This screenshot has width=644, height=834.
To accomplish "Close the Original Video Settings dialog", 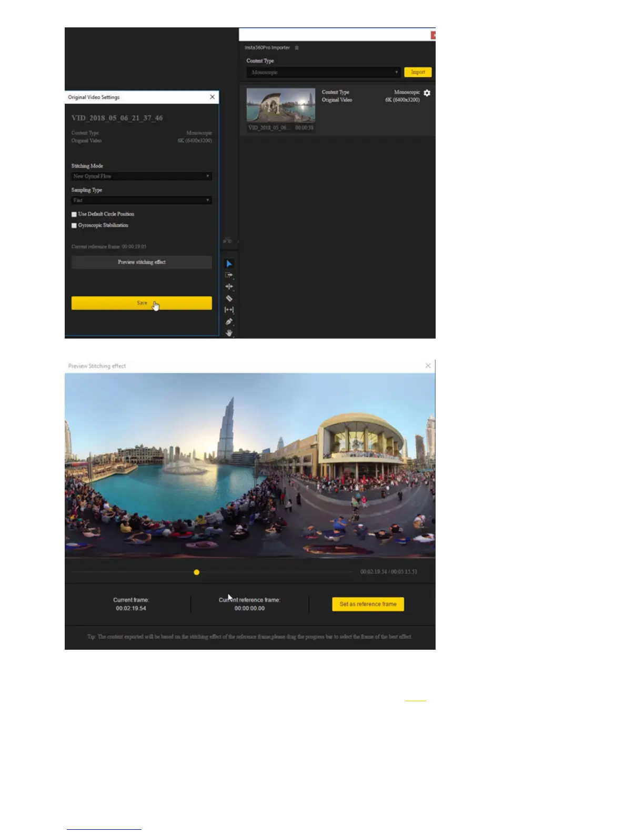I will [212, 97].
